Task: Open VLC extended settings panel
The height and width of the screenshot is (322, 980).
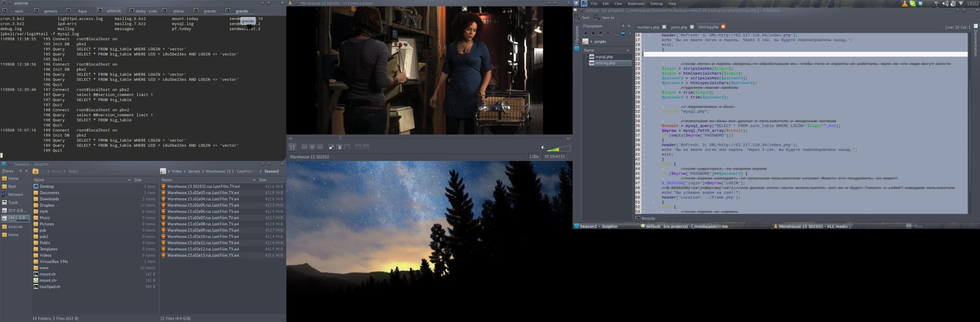Action: 347,147
